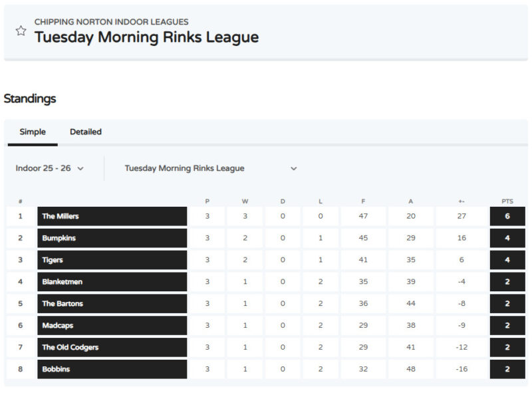Select the Bobbins team row

(112, 369)
